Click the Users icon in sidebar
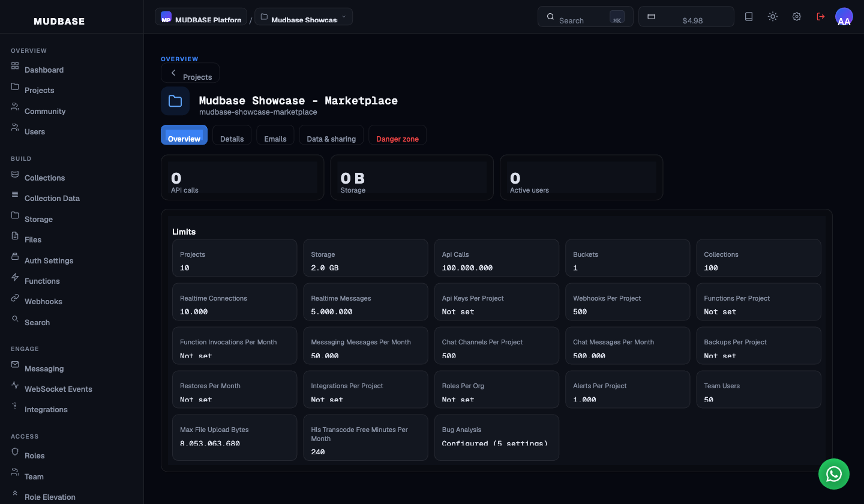The height and width of the screenshot is (504, 864). 15,127
